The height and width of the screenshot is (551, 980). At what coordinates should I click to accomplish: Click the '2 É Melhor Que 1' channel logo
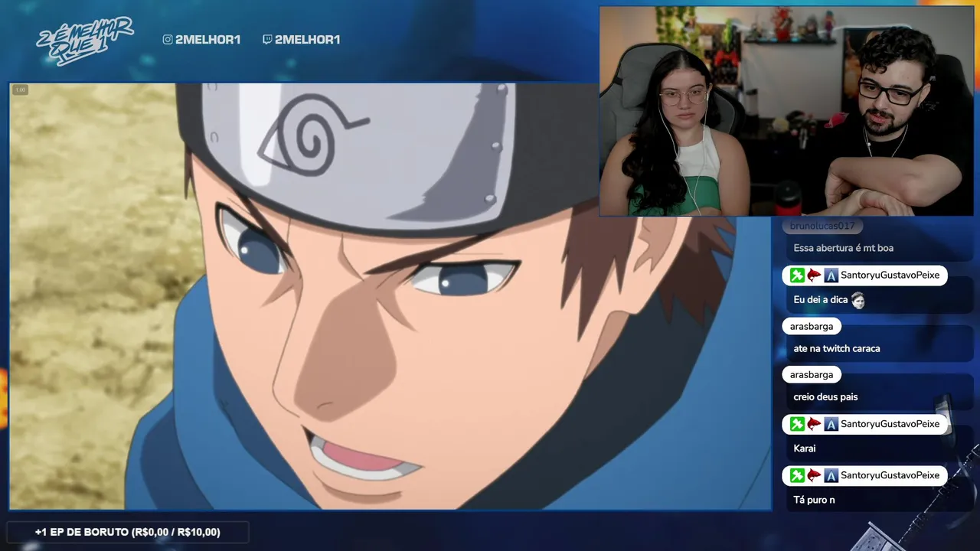85,41
